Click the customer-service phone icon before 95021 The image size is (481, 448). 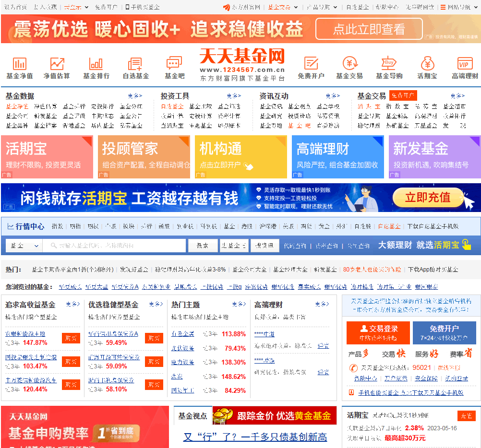coord(353,368)
